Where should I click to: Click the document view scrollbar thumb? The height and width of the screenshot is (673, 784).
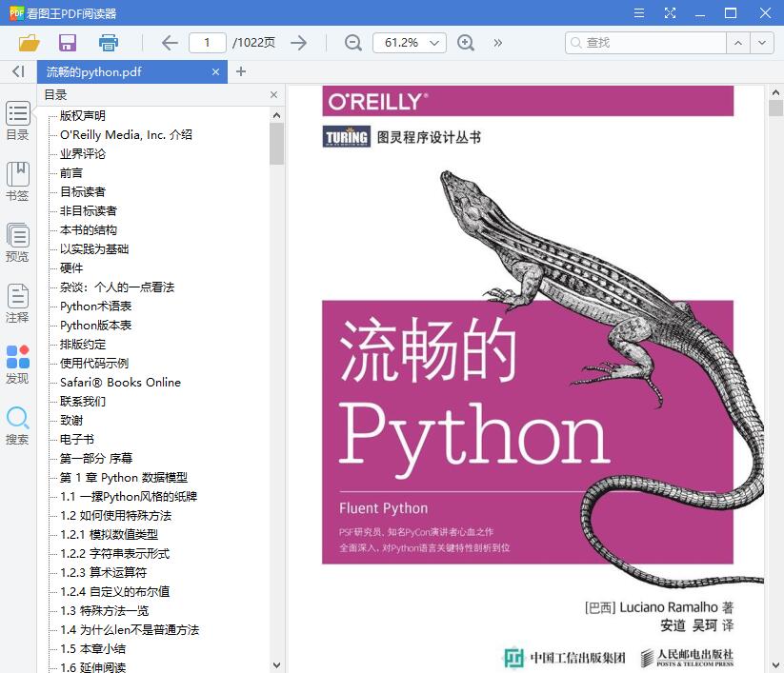(775, 108)
